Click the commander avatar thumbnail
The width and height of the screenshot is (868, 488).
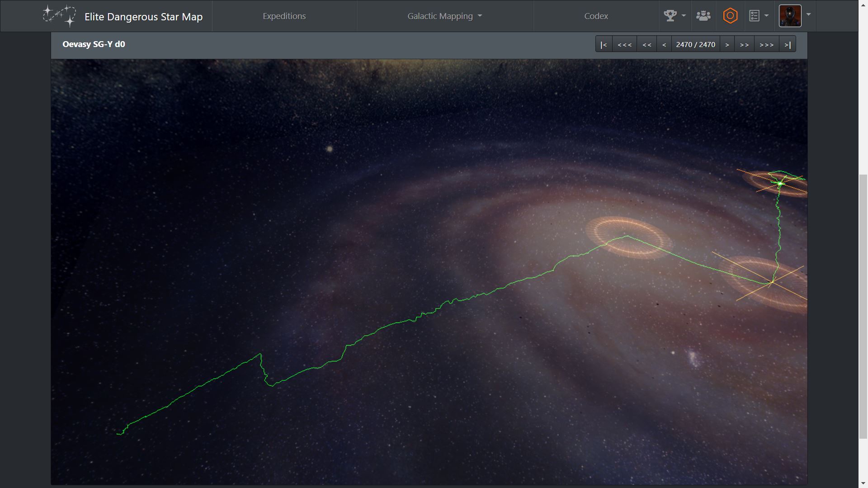(x=790, y=16)
